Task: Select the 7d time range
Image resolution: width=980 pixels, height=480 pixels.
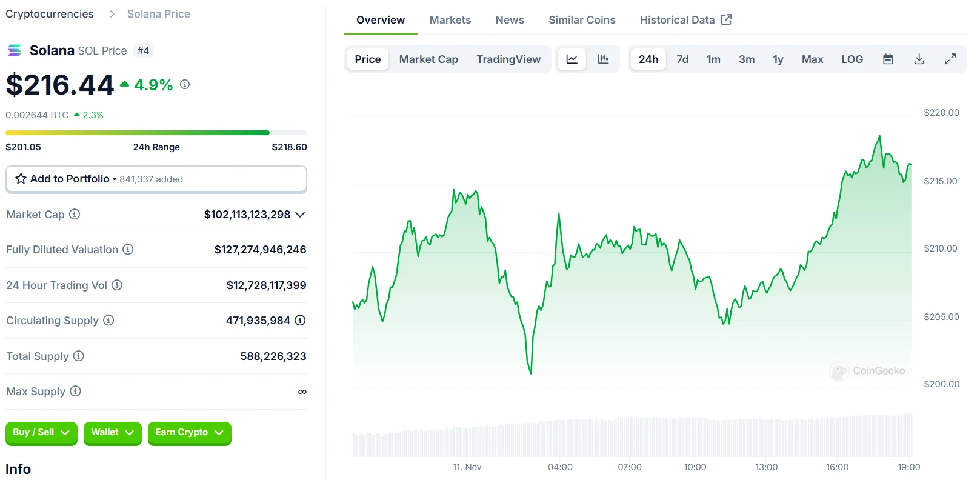Action: (682, 59)
